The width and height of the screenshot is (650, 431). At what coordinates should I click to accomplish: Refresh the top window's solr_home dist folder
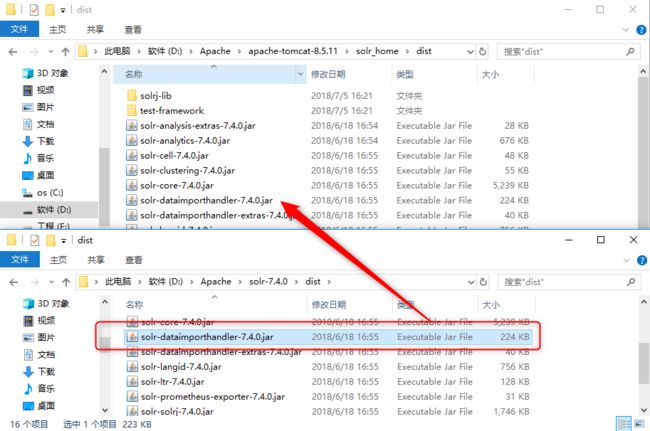coord(483,51)
